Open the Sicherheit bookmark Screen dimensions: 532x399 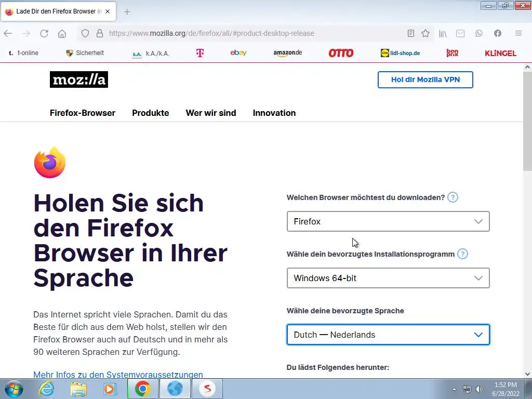click(85, 53)
